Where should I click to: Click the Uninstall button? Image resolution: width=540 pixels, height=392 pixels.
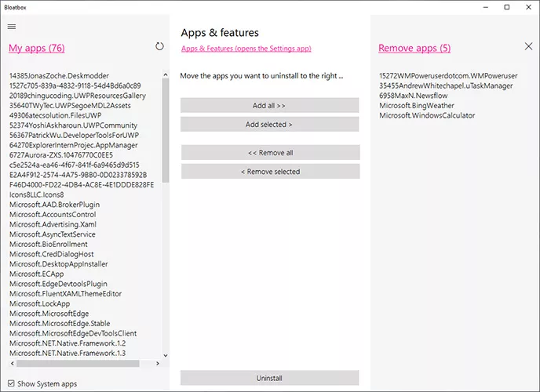(270, 378)
